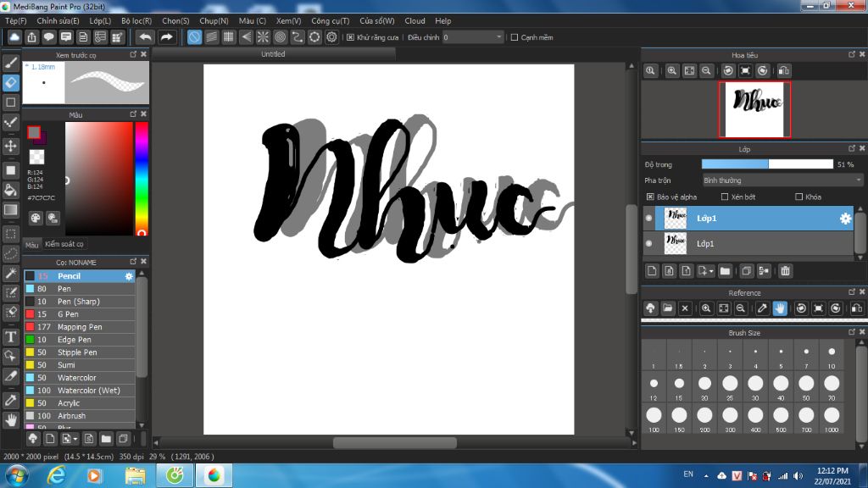Image resolution: width=868 pixels, height=488 pixels.
Task: Click the transparent color swatch
Action: (x=36, y=157)
